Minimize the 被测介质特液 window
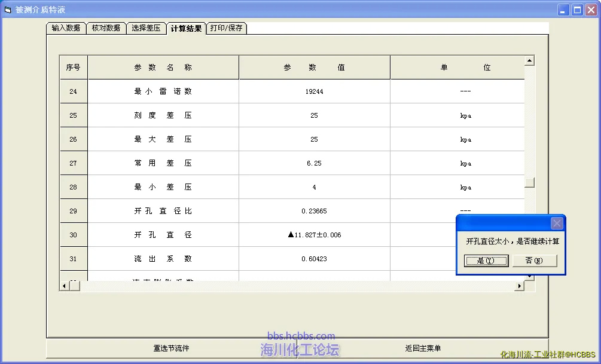This screenshot has width=601, height=364. tap(563, 10)
